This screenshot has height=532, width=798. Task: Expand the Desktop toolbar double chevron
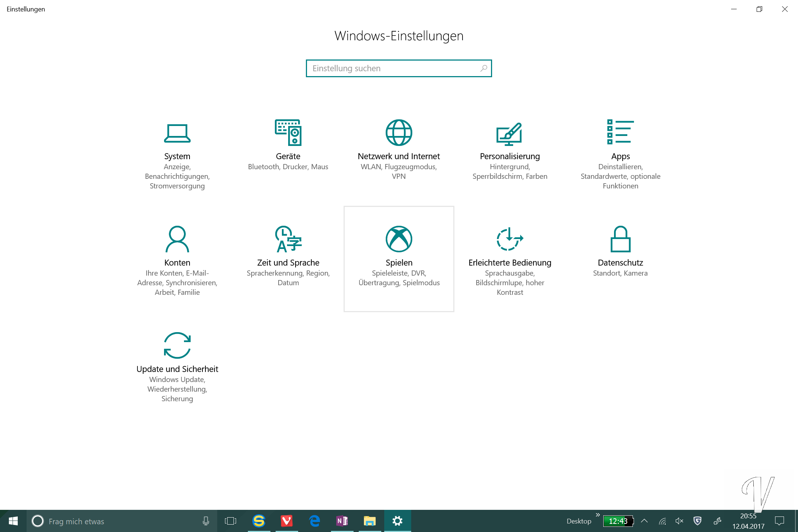[x=598, y=515]
